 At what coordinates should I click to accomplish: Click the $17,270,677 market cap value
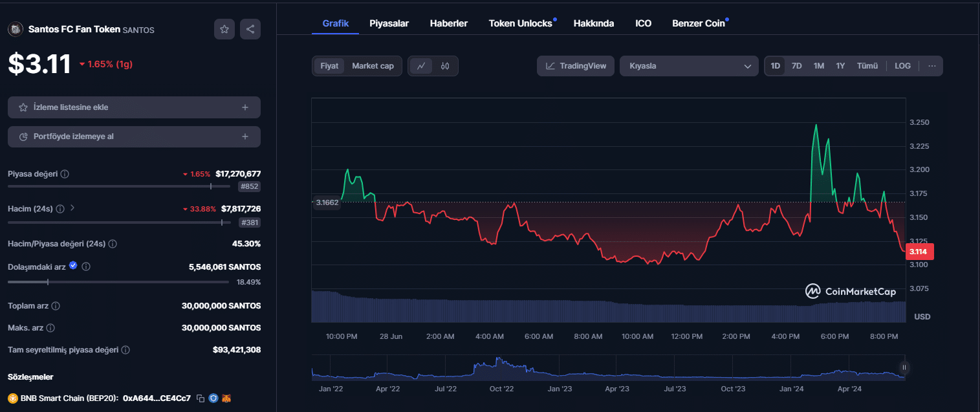tap(238, 174)
